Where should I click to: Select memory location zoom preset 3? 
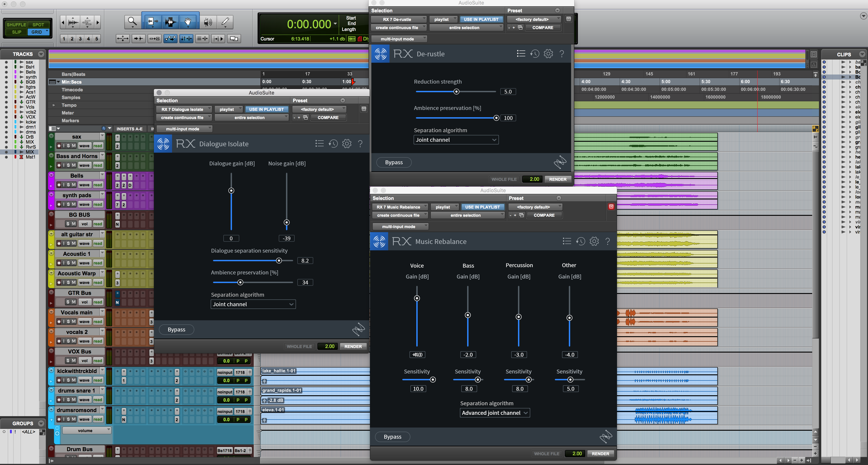80,38
